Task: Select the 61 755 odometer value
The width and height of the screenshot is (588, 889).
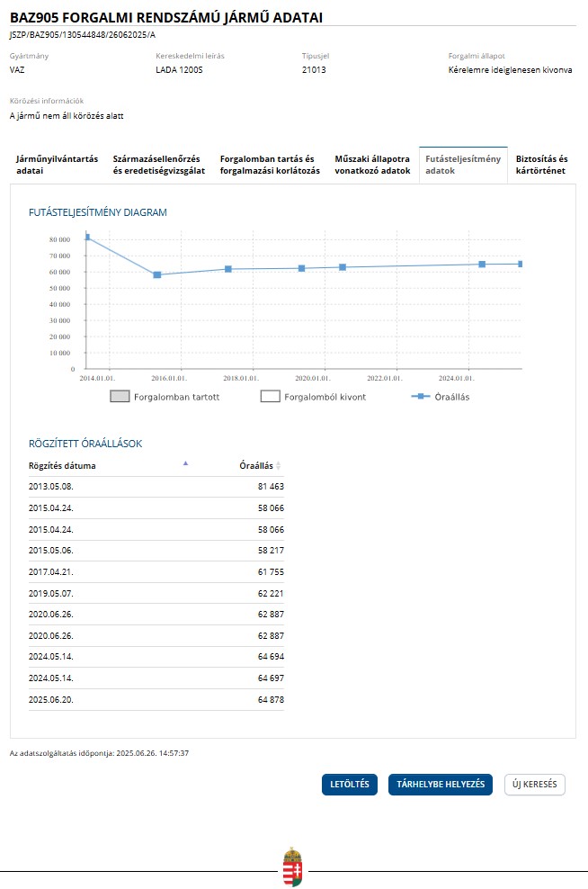Action: click(271, 571)
